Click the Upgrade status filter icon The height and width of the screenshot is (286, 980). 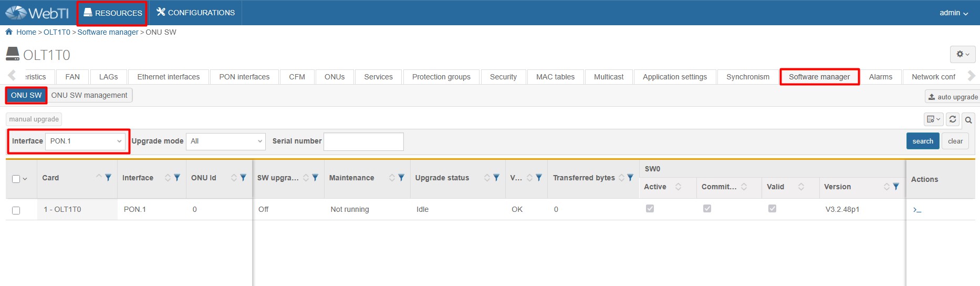(496, 178)
